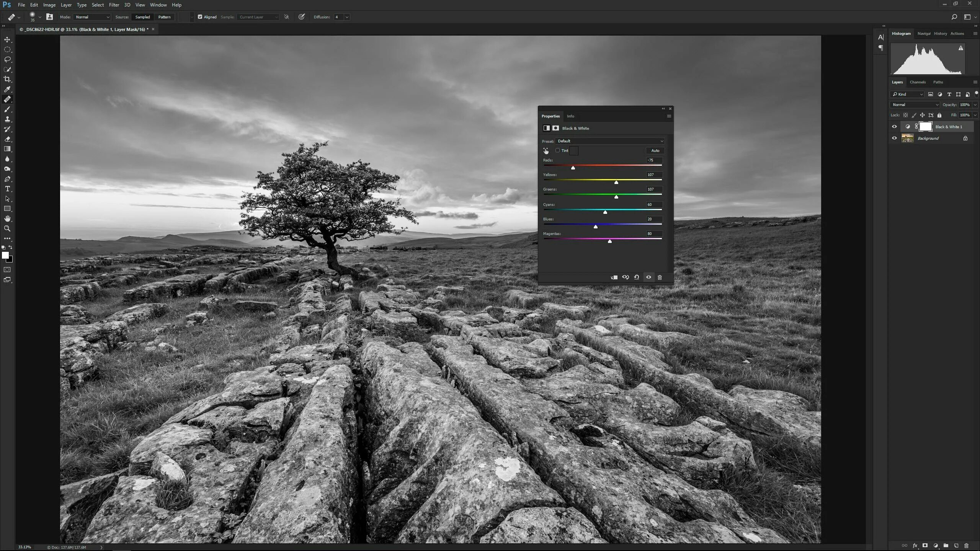Uncheck the Aligned checkbox
The width and height of the screenshot is (980, 551).
click(x=200, y=17)
